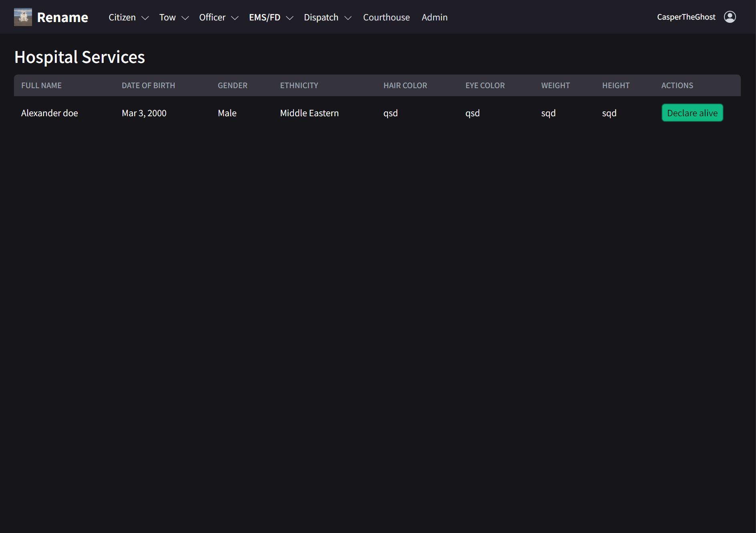
Task: Expand the Dispatch dropdown menu
Action: 327,18
